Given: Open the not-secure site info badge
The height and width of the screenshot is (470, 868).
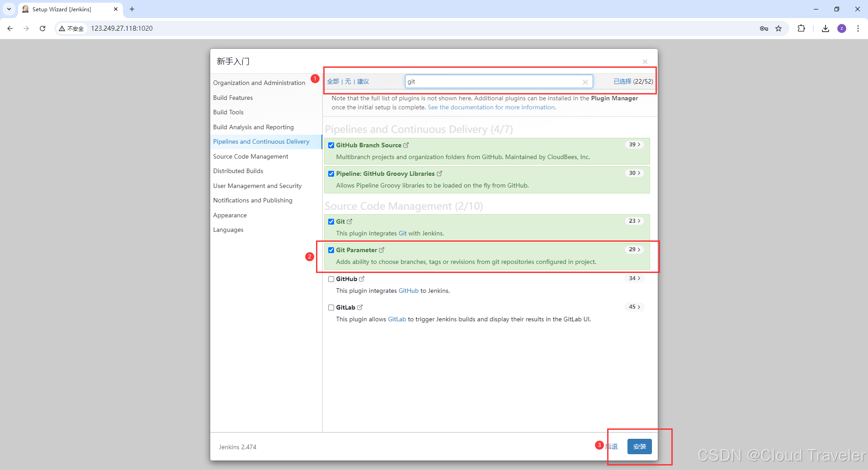Looking at the screenshot, I should coord(71,28).
